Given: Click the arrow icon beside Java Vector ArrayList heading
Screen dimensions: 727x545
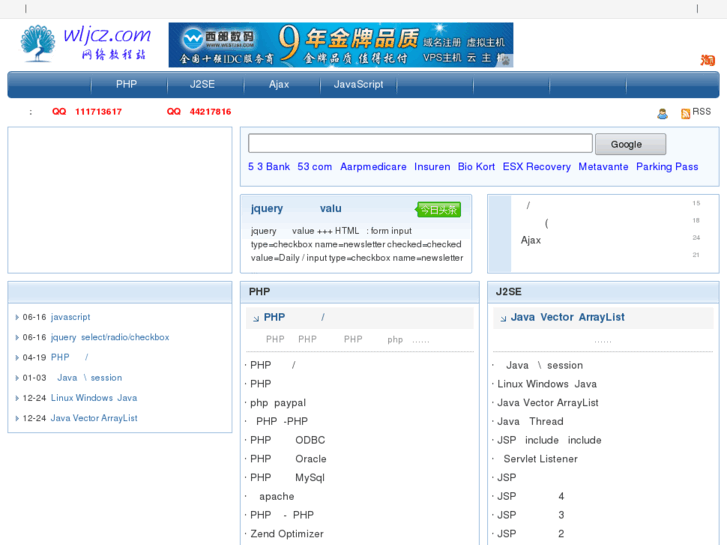Looking at the screenshot, I should 503,319.
